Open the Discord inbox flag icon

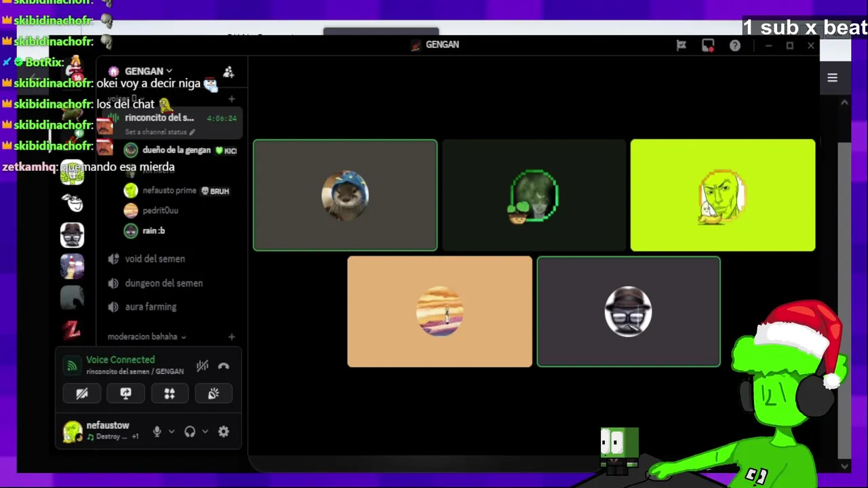point(682,45)
